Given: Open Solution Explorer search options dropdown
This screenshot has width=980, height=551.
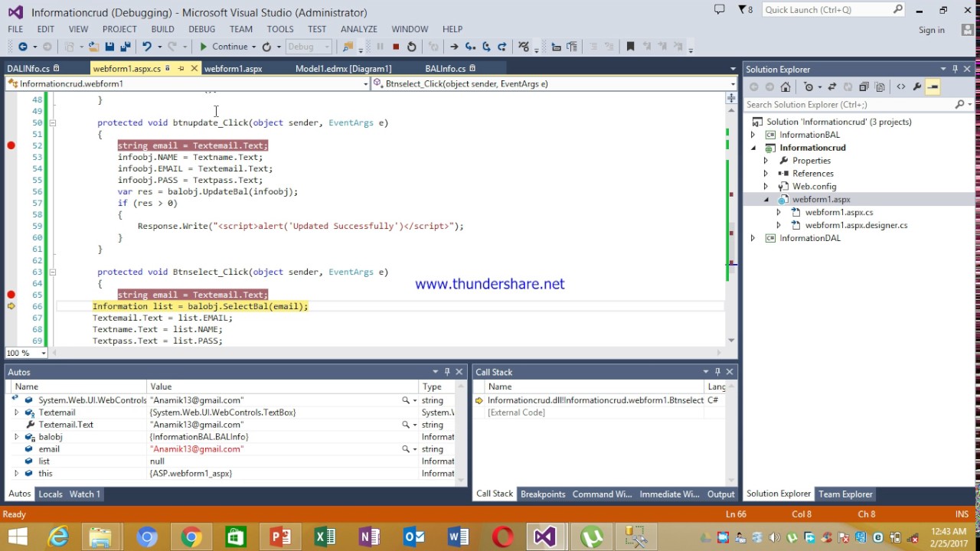Looking at the screenshot, I should click(969, 104).
